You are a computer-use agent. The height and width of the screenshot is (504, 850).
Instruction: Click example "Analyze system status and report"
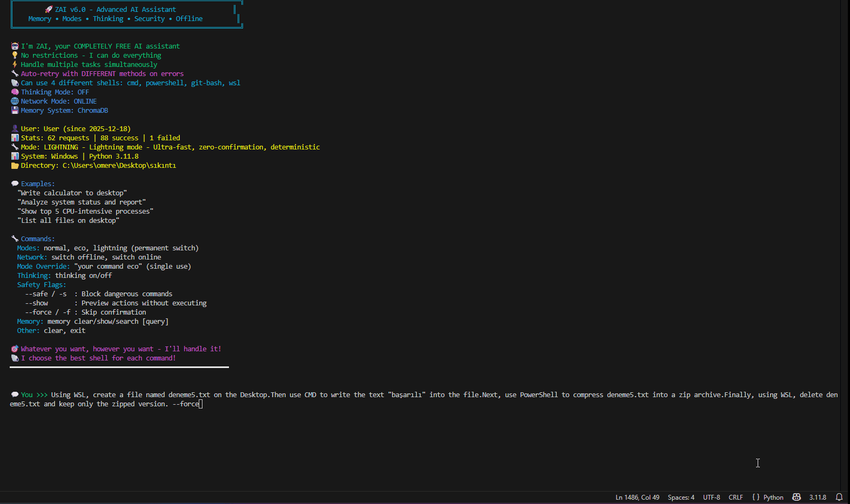[x=82, y=202]
